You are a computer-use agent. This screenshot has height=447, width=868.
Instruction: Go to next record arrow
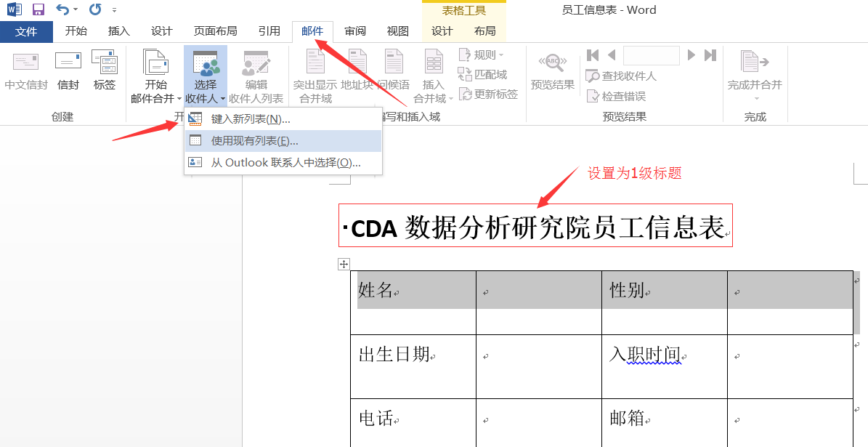[691, 55]
